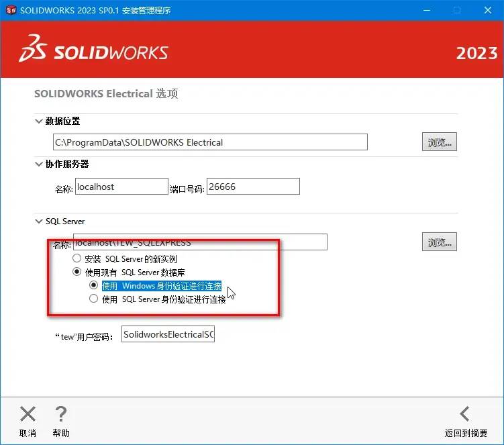Open Help via the question mark icon
Image resolution: width=504 pixels, height=445 pixels.
click(61, 414)
